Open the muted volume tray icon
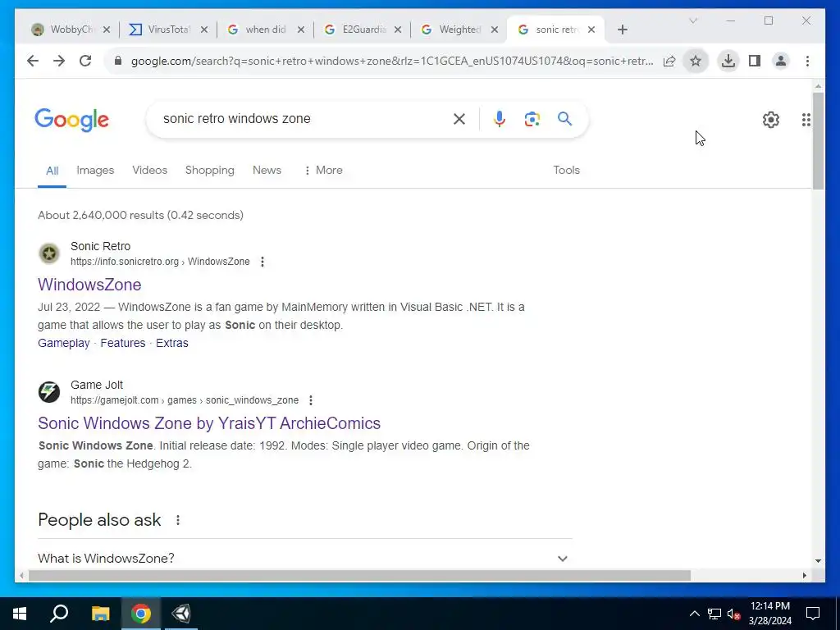Screen dimensions: 840x630 pyautogui.click(x=734, y=614)
